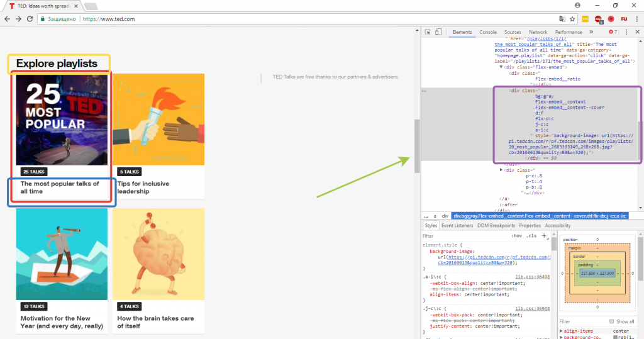Close the DevTools panel
This screenshot has height=339, width=644.
coord(638,32)
